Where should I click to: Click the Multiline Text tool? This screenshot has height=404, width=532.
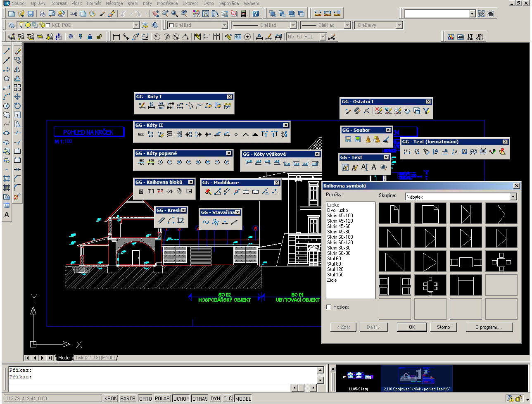click(6, 215)
